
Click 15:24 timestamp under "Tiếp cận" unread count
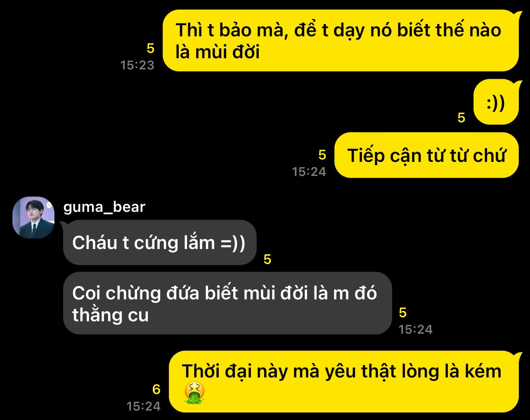pyautogui.click(x=309, y=171)
